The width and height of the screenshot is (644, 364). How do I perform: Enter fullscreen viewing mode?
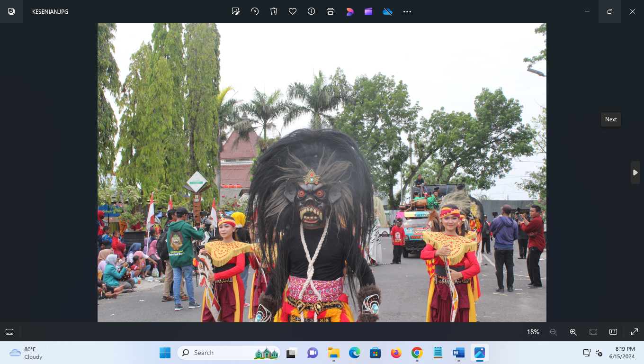pyautogui.click(x=634, y=332)
